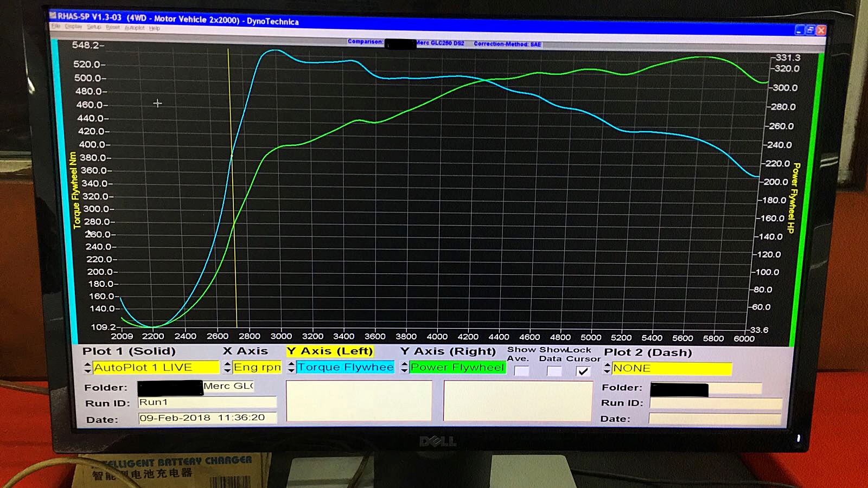This screenshot has width=868, height=488.
Task: Click the empty Plot 2 Date field
Action: pyautogui.click(x=715, y=419)
